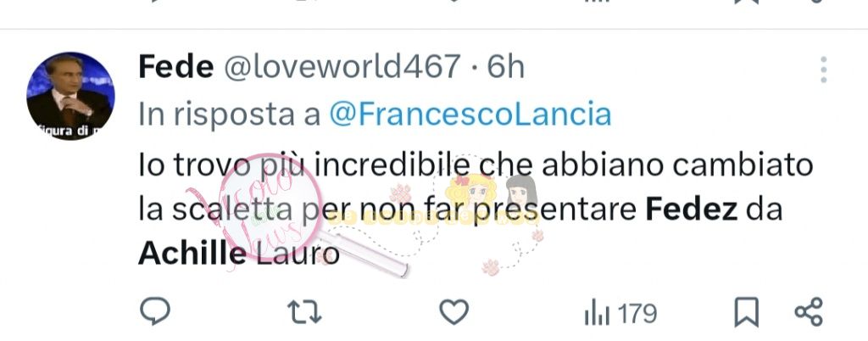Screen dimensions: 868x341
Task: Click the @loveworld467 handle
Action: [x=342, y=68]
